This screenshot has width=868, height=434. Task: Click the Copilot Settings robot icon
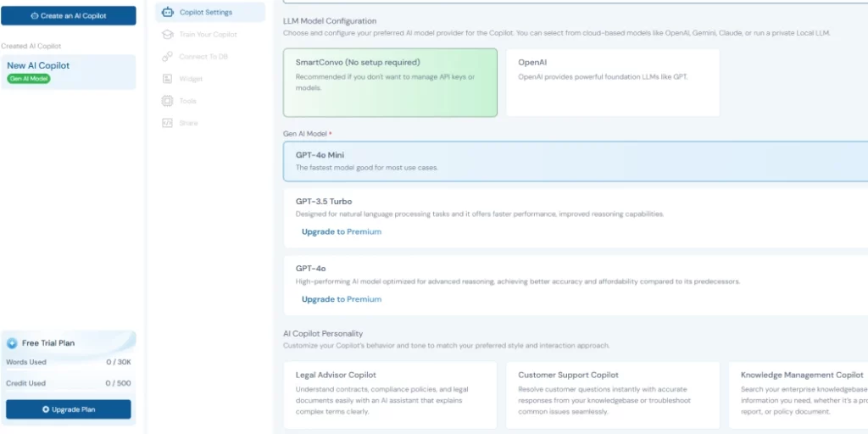click(168, 12)
